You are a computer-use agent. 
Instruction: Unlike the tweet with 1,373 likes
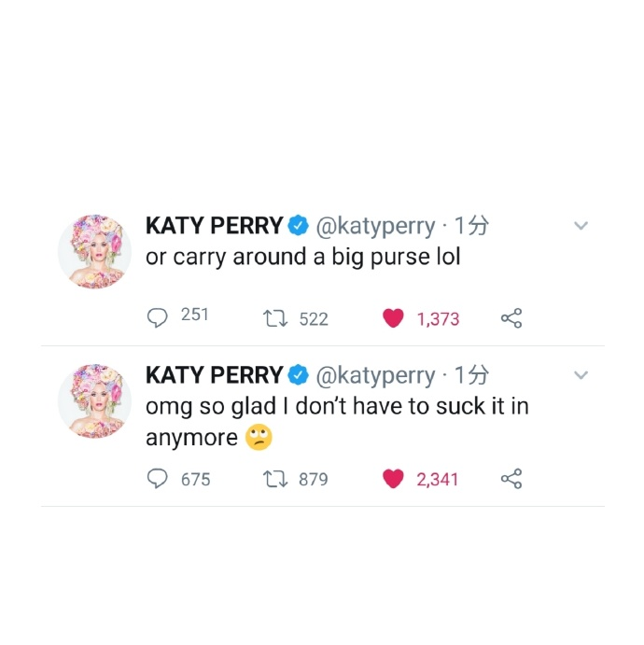coord(393,318)
